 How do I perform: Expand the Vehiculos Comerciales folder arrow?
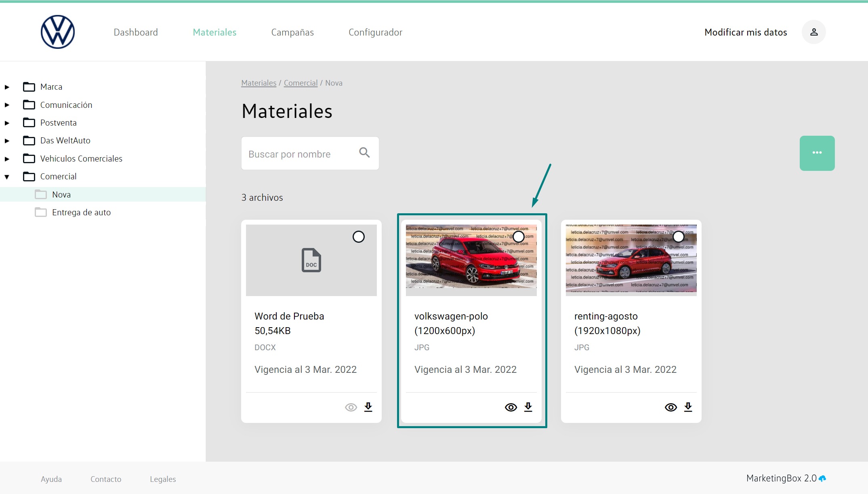(x=7, y=159)
